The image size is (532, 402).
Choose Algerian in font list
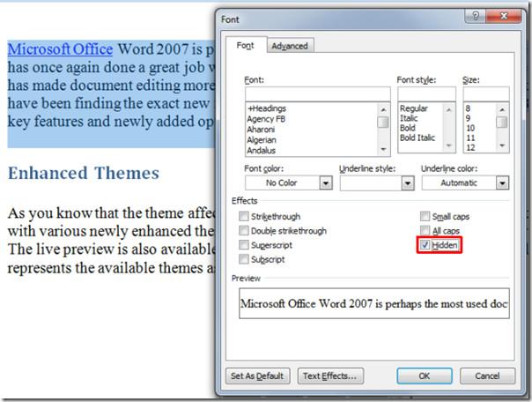tap(262, 140)
